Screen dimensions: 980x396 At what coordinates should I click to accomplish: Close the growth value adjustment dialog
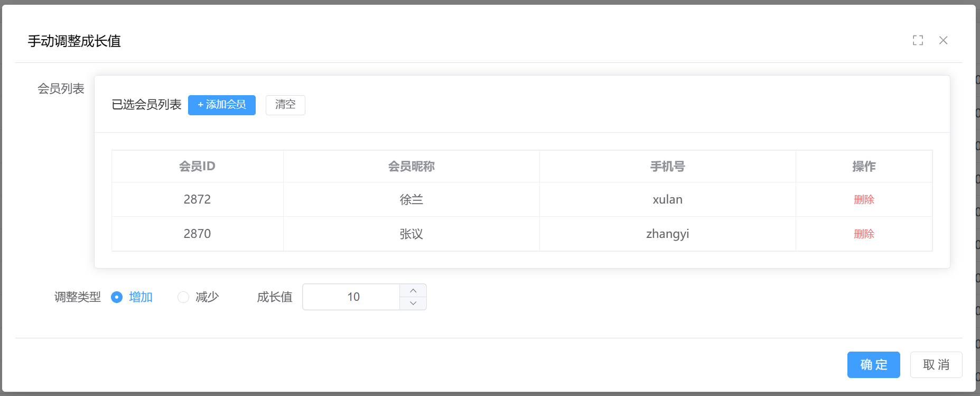coord(943,40)
